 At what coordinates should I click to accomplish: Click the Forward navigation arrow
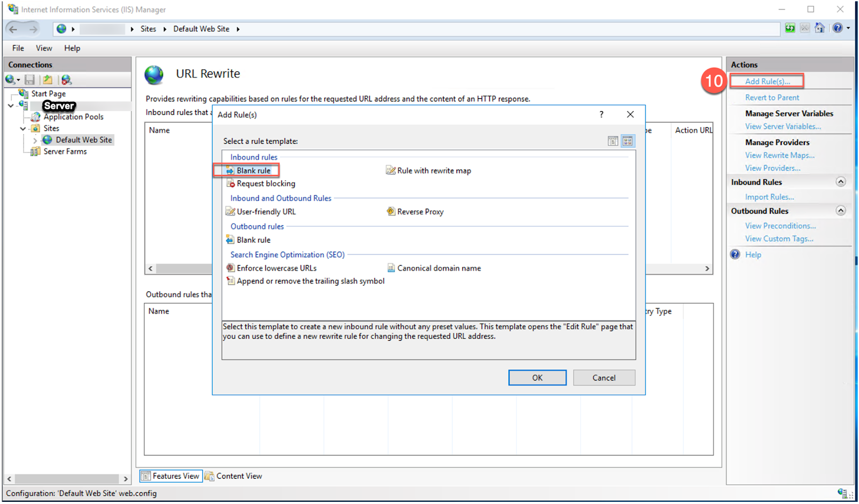[x=33, y=29]
